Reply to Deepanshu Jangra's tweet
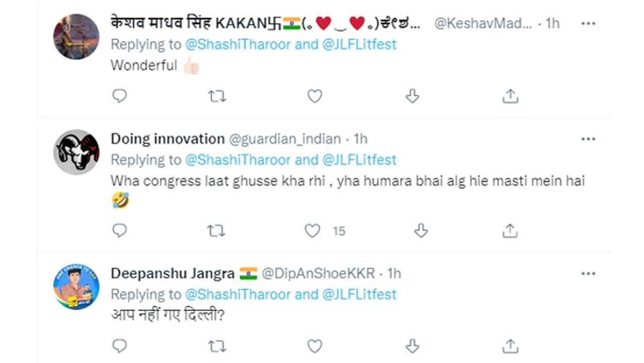This screenshot has width=644, height=363. point(119,345)
